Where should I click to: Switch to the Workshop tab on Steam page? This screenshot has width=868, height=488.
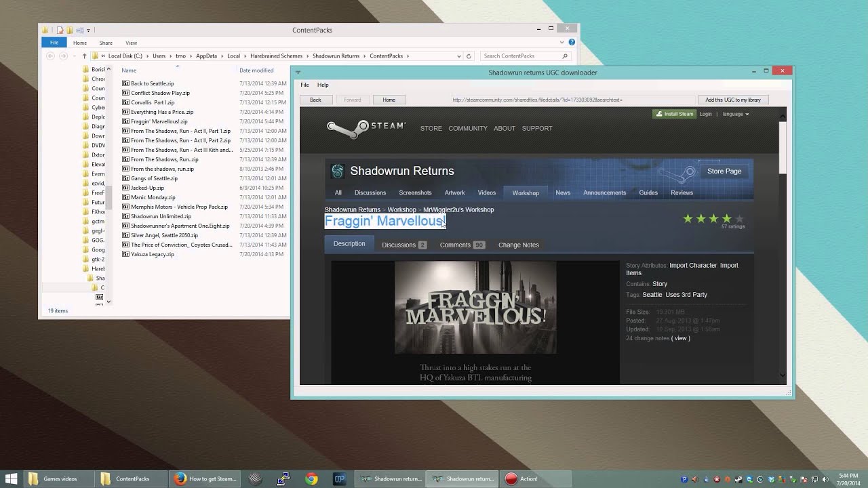(526, 192)
